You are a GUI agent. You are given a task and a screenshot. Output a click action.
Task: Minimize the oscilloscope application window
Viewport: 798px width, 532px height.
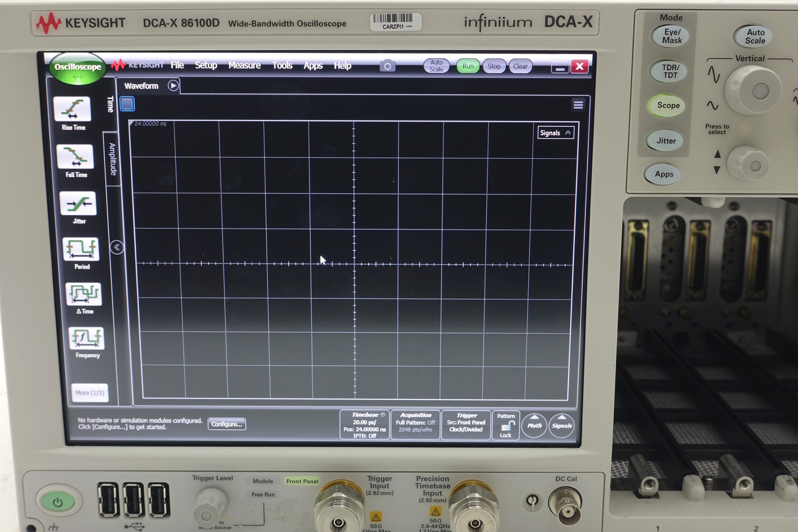click(560, 67)
